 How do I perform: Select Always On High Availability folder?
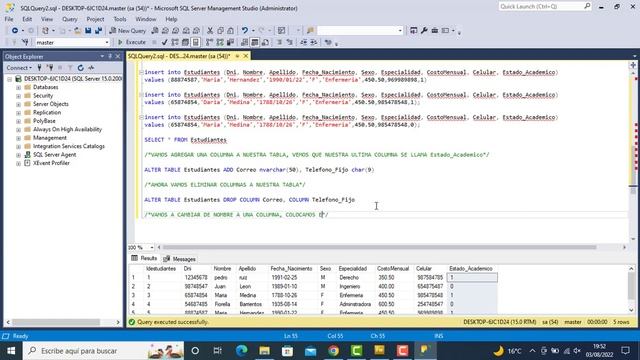click(x=67, y=129)
